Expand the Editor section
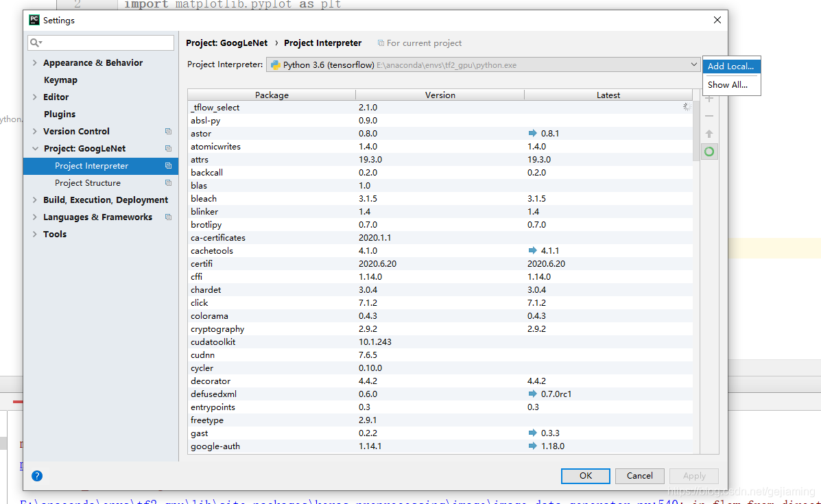821x504 pixels. (34, 97)
